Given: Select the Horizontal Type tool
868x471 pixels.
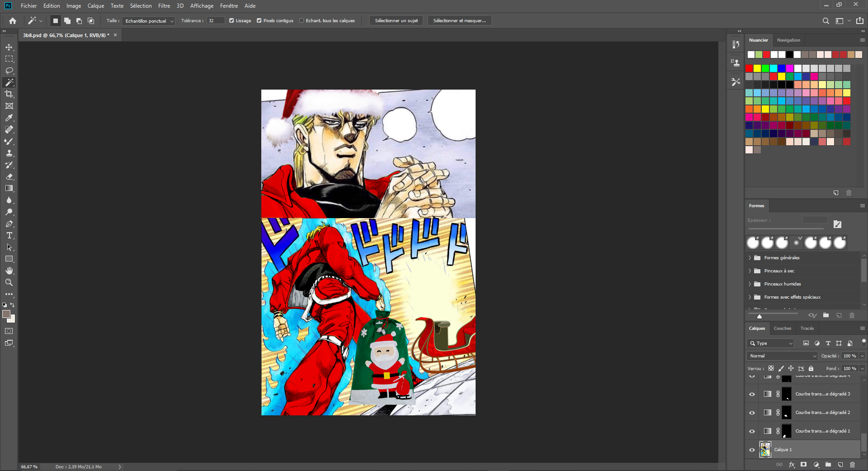Looking at the screenshot, I should [9, 236].
